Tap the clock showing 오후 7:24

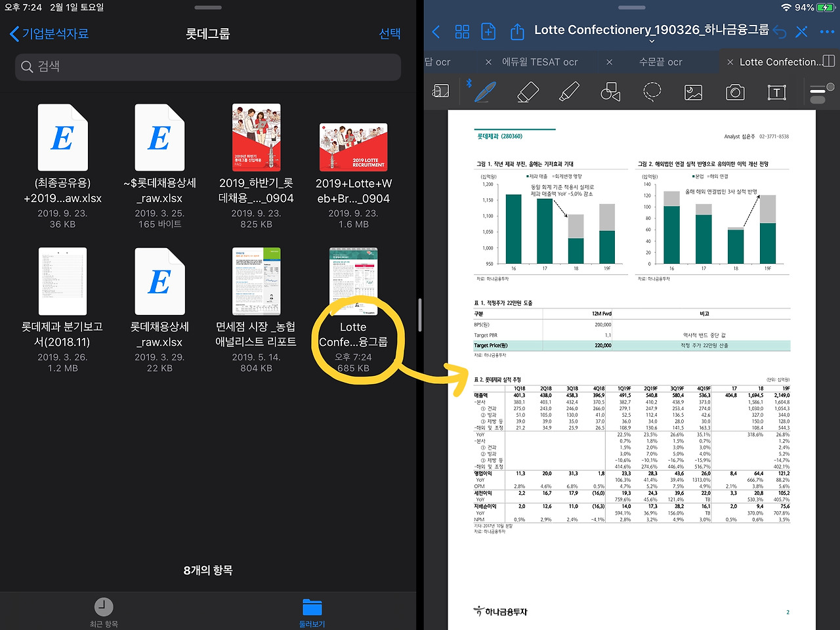pyautogui.click(x=23, y=7)
